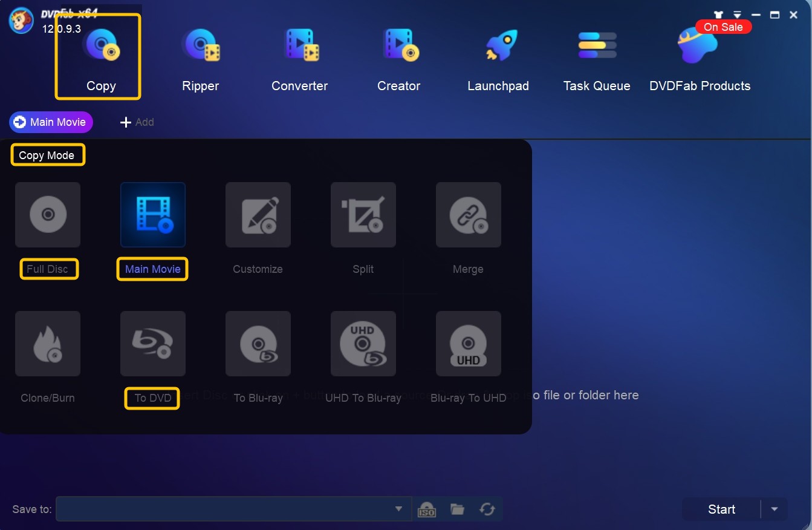
Task: Select Customize copy mode icon
Action: pyautogui.click(x=258, y=215)
